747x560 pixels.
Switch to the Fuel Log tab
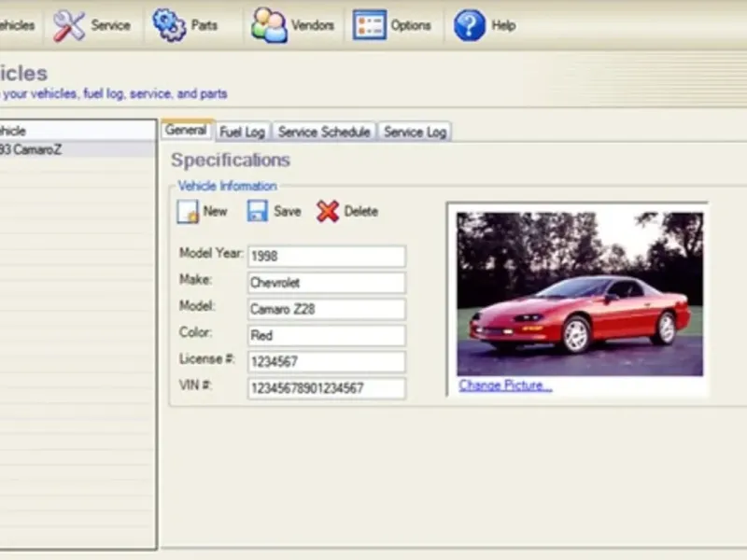tap(242, 133)
